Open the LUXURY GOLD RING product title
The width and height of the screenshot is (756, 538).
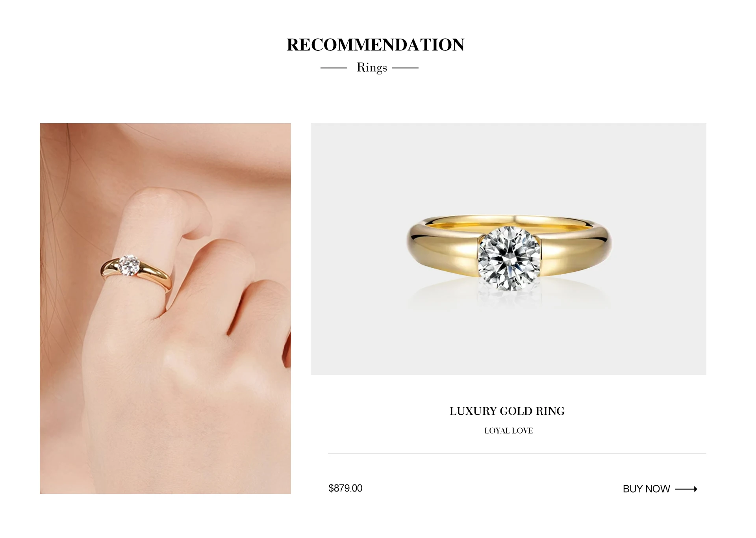507,411
